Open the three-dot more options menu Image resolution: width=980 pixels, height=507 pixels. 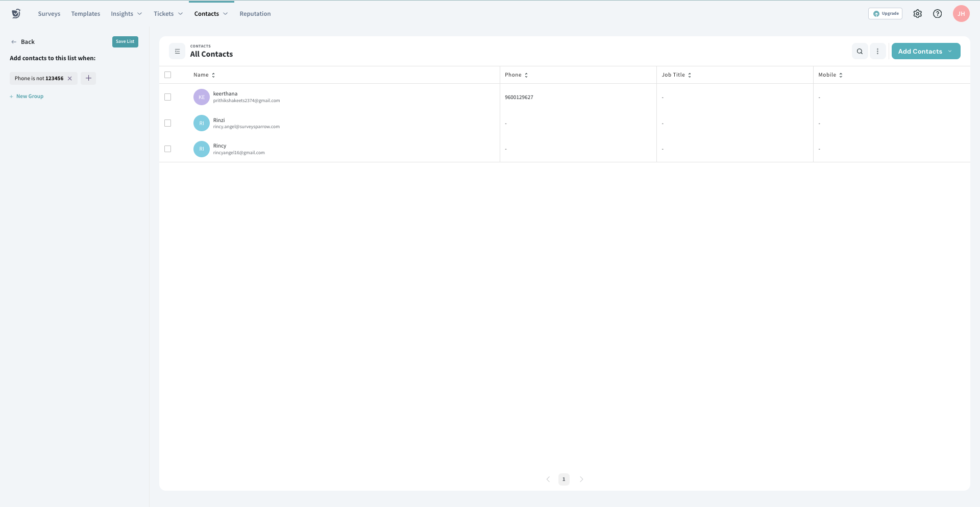(877, 52)
